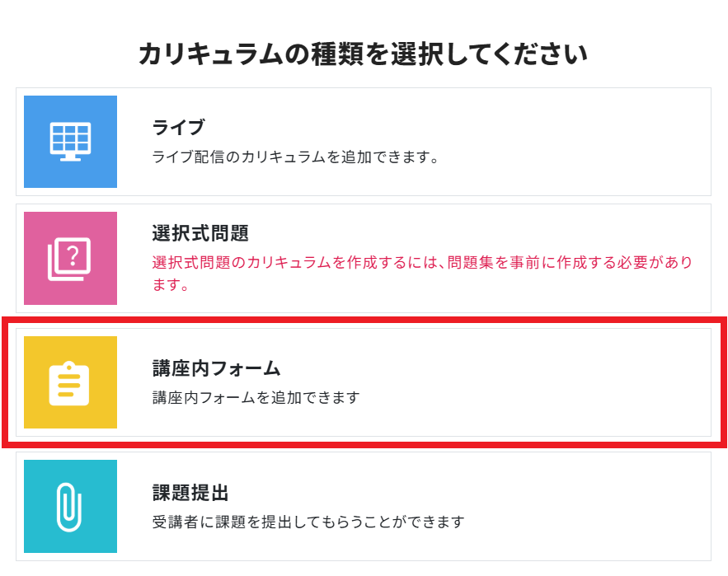Click the ライブ配信のカリキュラム description text
The height and width of the screenshot is (576, 728).
click(x=295, y=157)
